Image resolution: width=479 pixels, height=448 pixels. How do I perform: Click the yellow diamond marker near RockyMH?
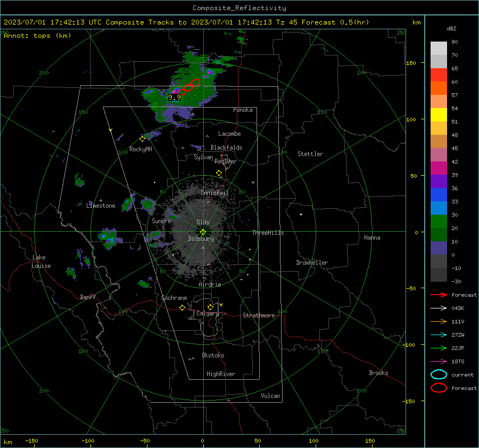[142, 139]
